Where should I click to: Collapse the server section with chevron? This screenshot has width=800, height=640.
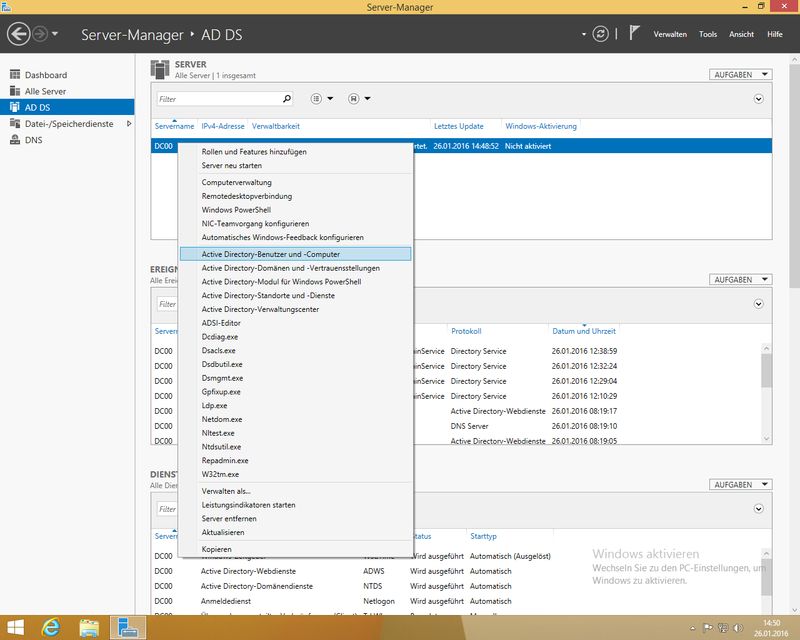[758, 99]
